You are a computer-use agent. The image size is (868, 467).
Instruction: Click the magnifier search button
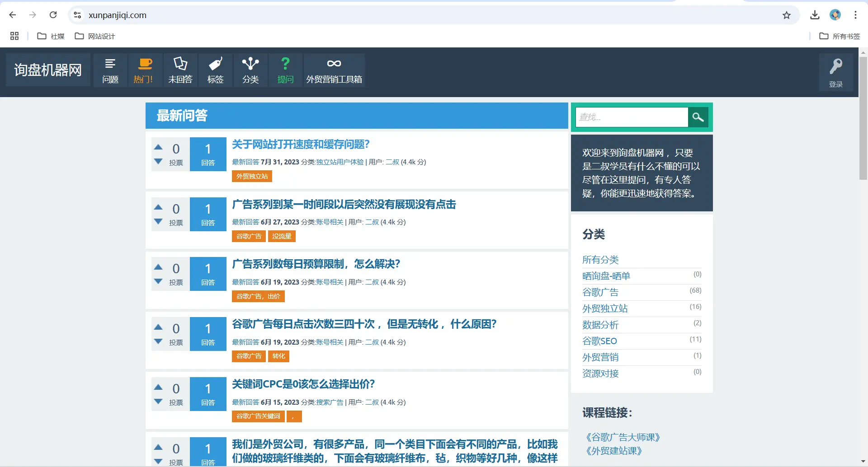coord(698,117)
